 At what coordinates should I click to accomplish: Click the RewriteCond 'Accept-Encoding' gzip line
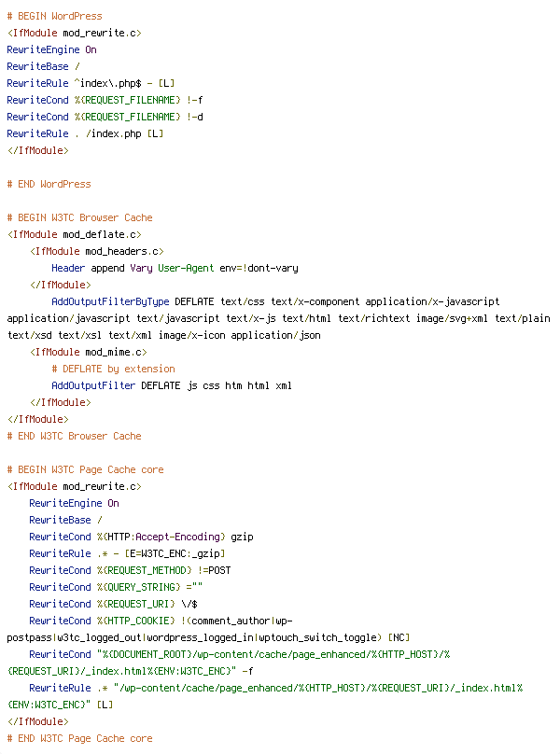tap(141, 538)
